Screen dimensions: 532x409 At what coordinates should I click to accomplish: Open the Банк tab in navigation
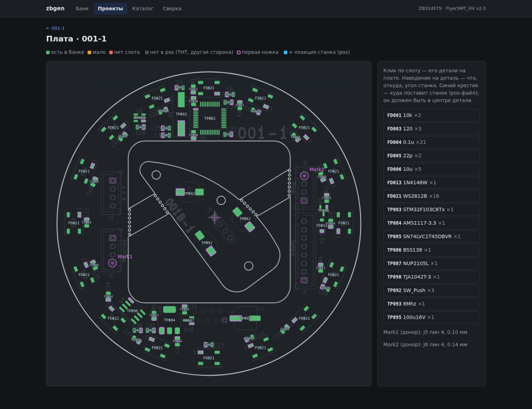pyautogui.click(x=82, y=8)
